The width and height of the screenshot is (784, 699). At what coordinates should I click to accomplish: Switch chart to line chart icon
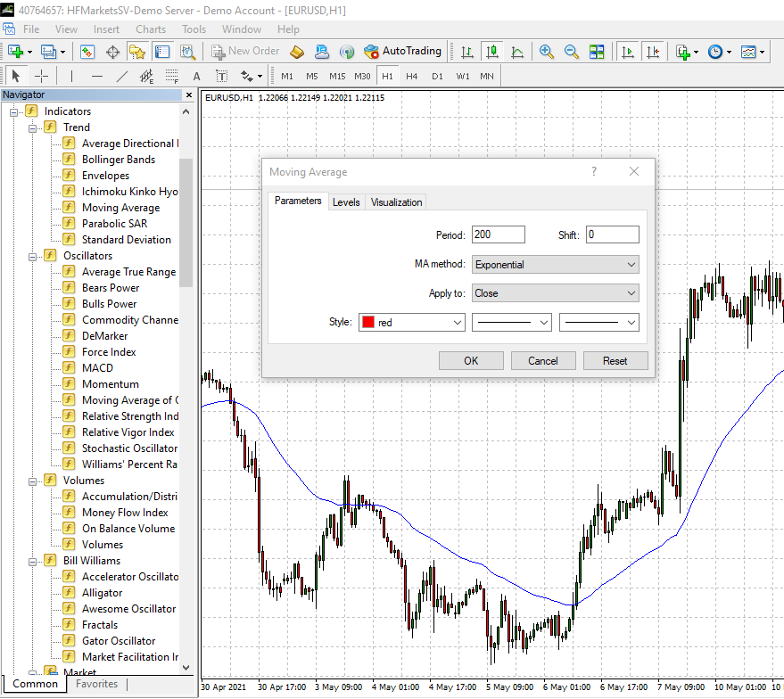(x=517, y=52)
